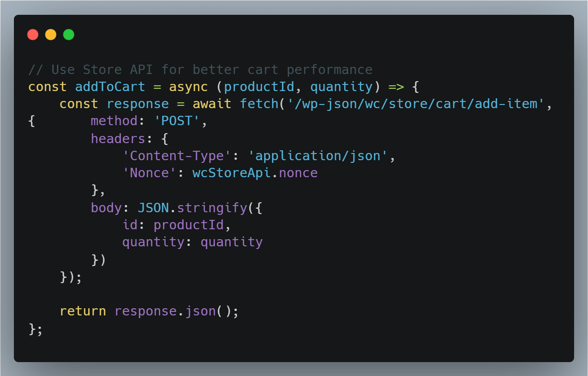The width and height of the screenshot is (588, 376).
Task: Click the 'Content-Type' header key
Action: 177,156
